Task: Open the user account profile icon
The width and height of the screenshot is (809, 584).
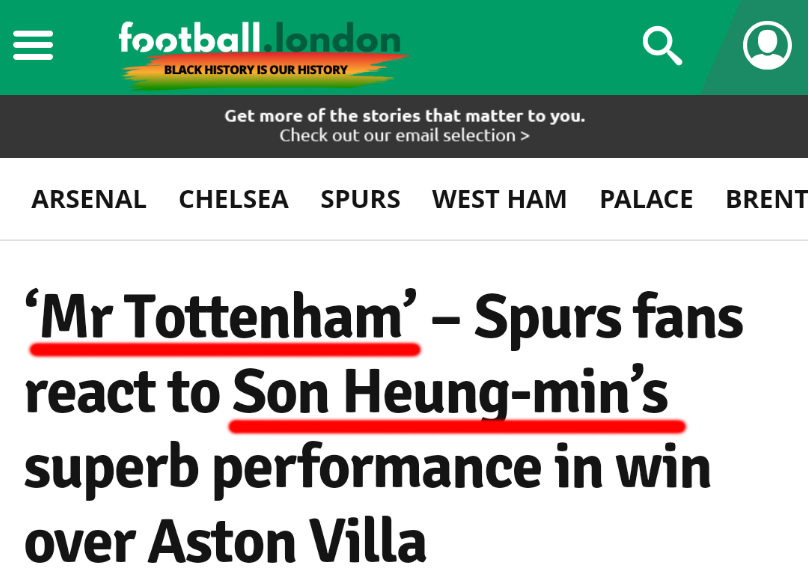Action: [767, 45]
